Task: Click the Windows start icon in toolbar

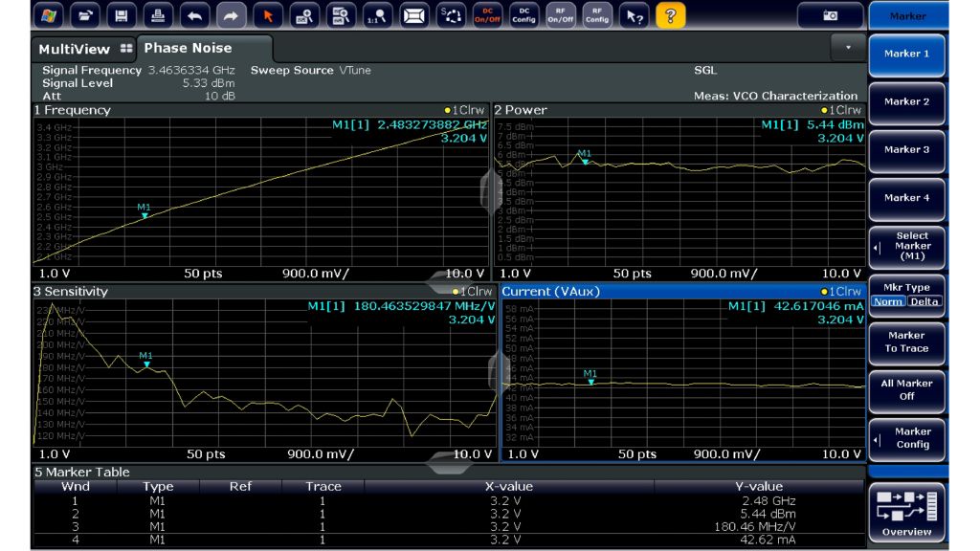Action: (49, 15)
